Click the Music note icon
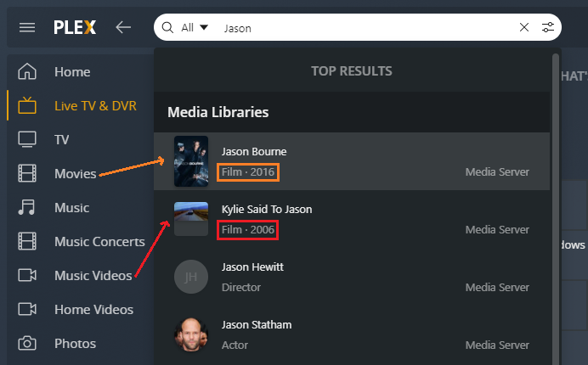588x365 pixels. (27, 207)
